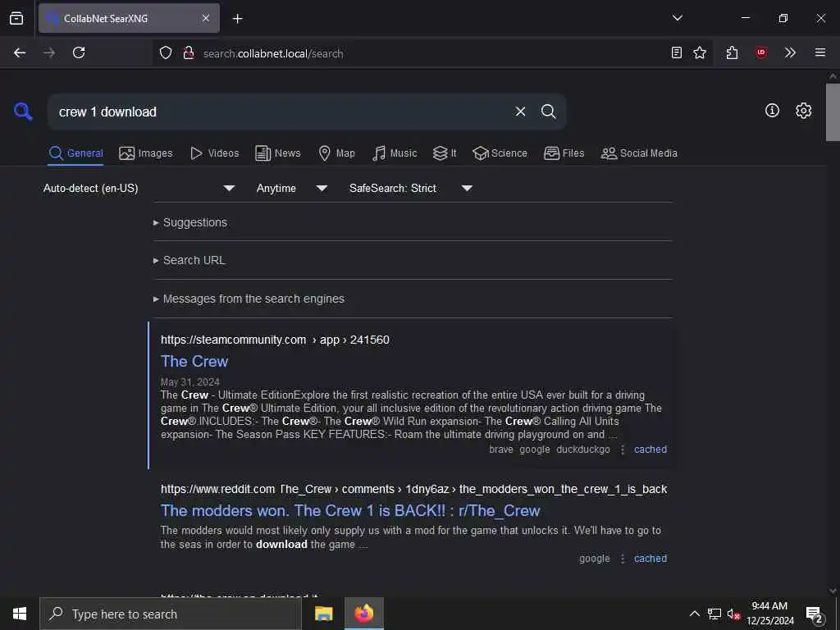The width and height of the screenshot is (840, 630).
Task: Open File Explorer from taskbar
Action: pyautogui.click(x=323, y=614)
